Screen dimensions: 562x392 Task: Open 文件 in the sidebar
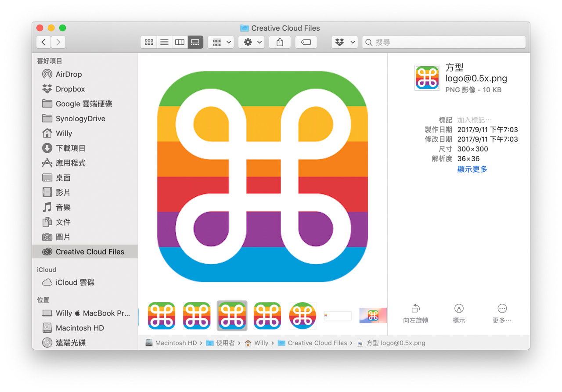(85, 222)
